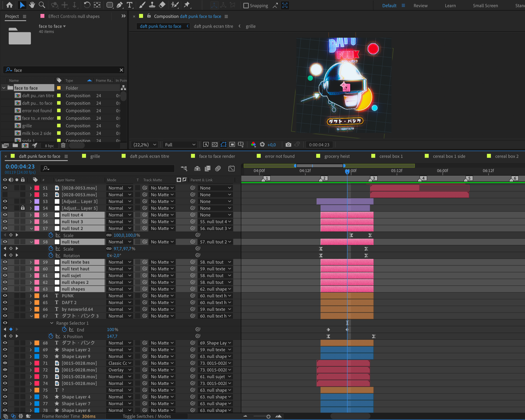Click the 8 bpc color depth button
The height and width of the screenshot is (420, 525).
point(49,146)
